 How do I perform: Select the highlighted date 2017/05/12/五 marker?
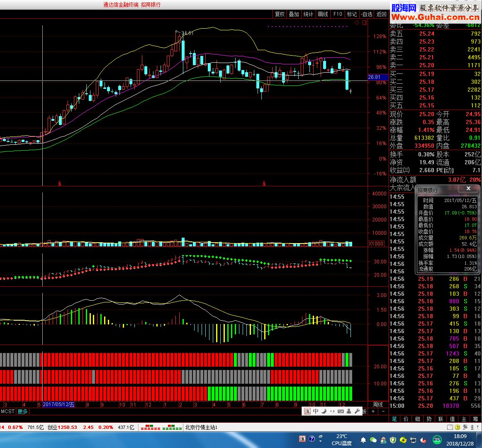(58, 404)
